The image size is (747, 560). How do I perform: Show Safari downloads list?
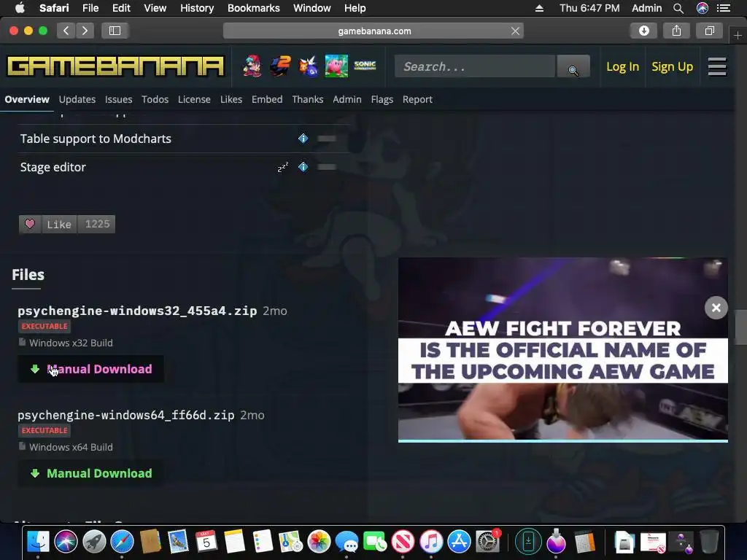pos(644,31)
